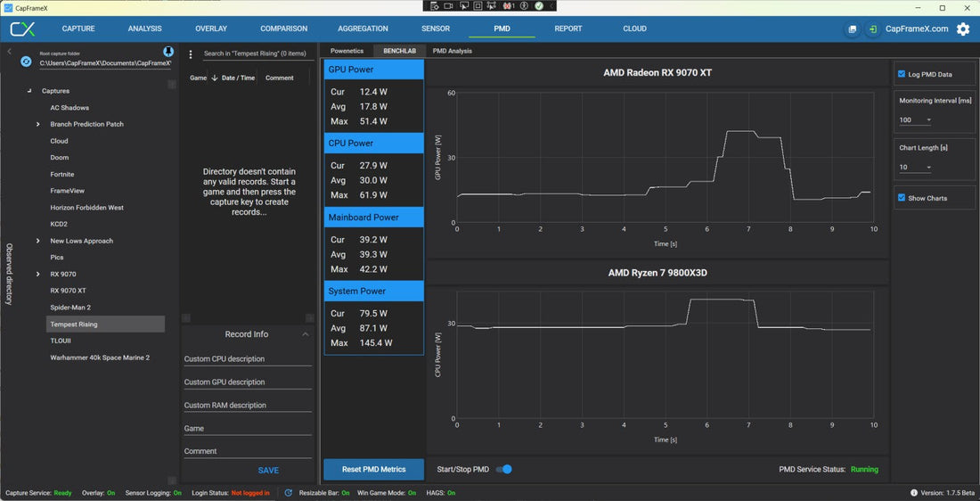Click the Reset PMD Metrics button

coord(373,469)
